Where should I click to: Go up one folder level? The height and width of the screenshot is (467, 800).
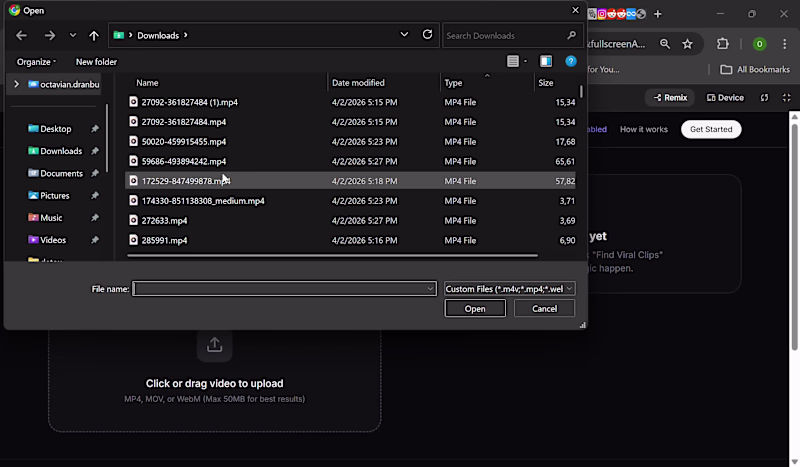[x=94, y=35]
